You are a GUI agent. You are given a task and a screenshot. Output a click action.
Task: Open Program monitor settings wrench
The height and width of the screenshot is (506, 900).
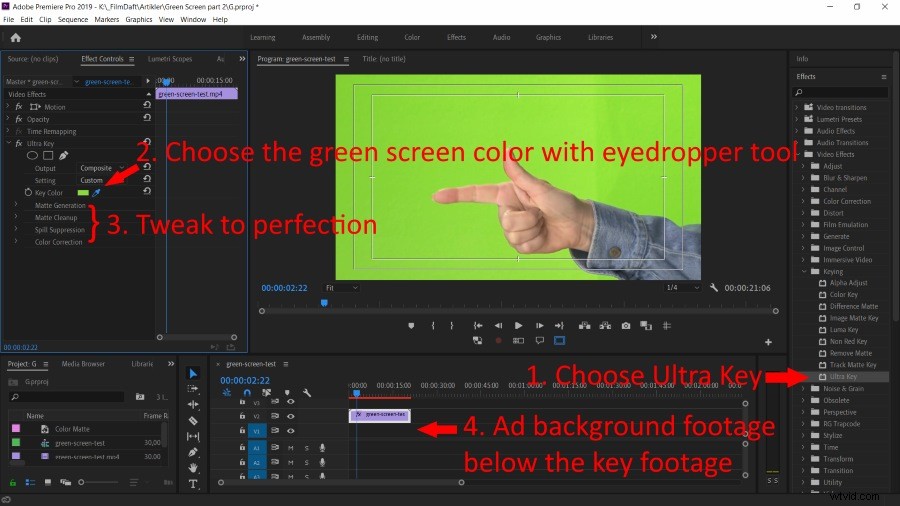pyautogui.click(x=713, y=287)
